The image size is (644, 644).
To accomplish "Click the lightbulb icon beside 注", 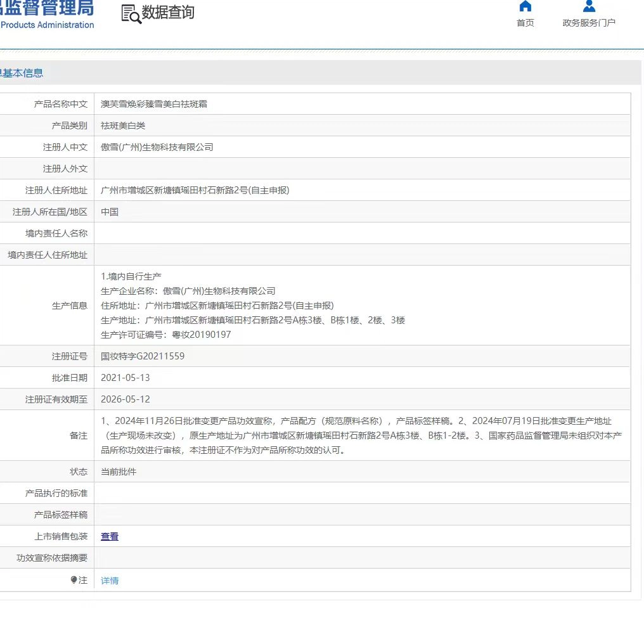I will 74,580.
